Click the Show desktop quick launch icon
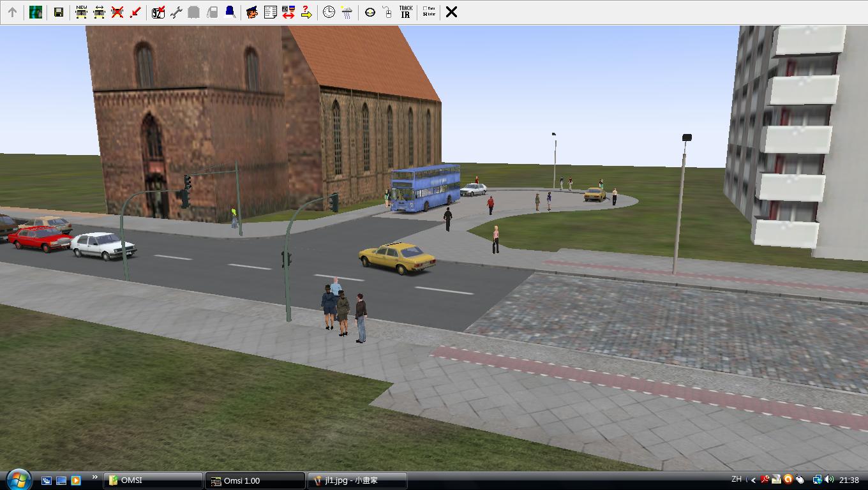Image resolution: width=868 pixels, height=490 pixels. 61,480
